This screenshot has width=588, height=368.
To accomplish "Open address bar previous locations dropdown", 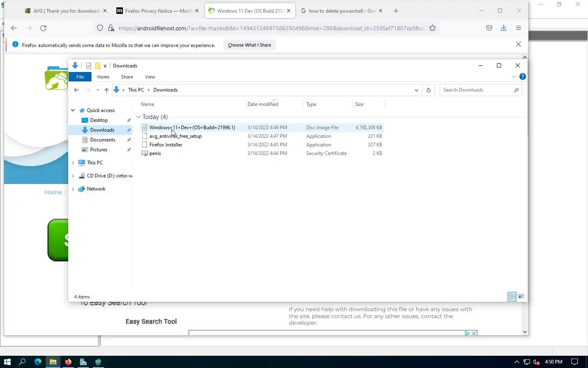I will tap(416, 90).
